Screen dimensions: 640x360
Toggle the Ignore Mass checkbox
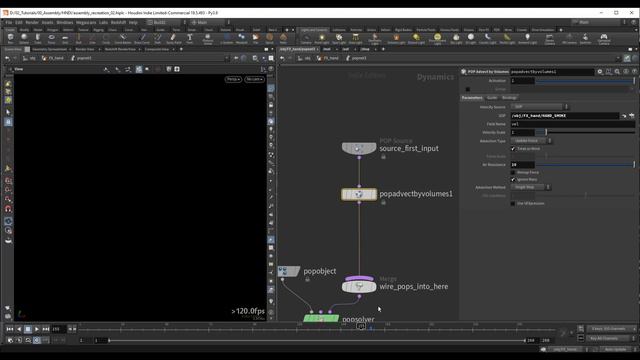click(x=513, y=180)
